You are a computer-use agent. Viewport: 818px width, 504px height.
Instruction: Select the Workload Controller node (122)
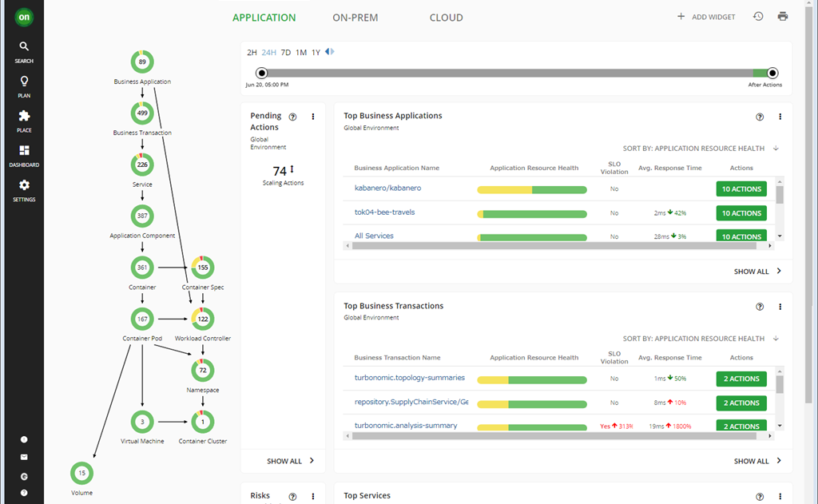[202, 319]
